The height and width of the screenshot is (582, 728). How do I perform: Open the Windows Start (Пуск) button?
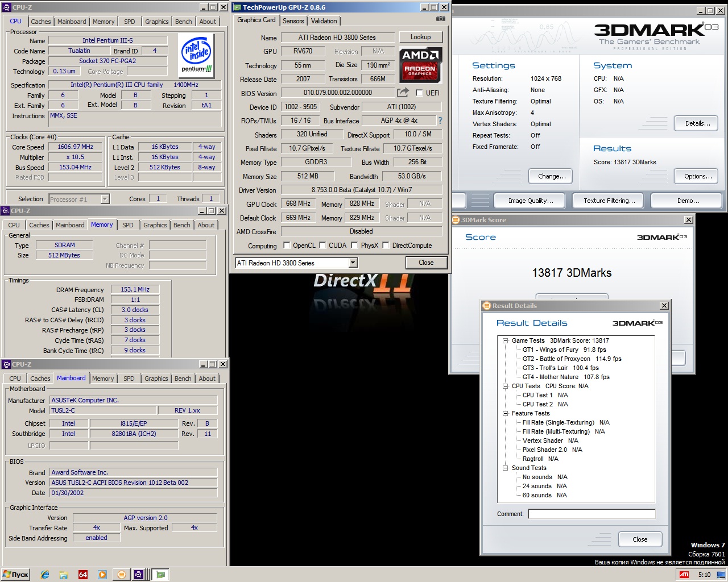pyautogui.click(x=16, y=575)
